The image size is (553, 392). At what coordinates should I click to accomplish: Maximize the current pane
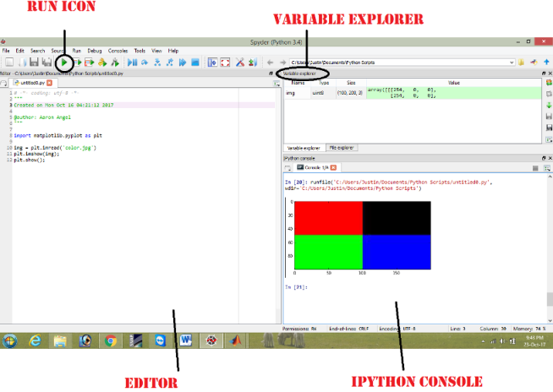(212, 63)
